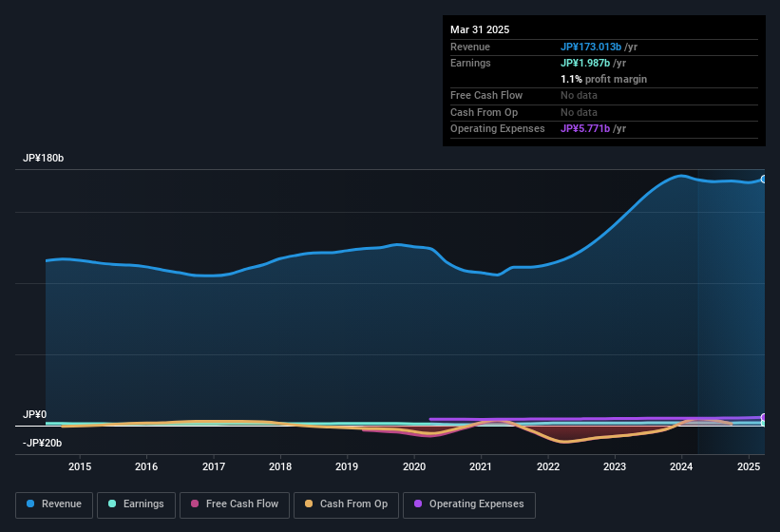Click the teal Earnings endpoint marker
This screenshot has width=780, height=532.
pos(764,423)
